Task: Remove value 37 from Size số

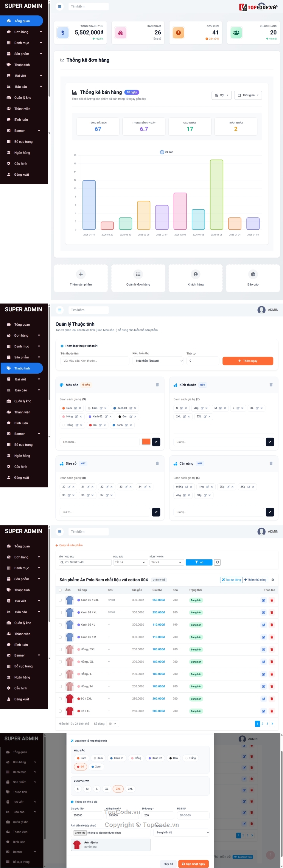Action: click(111, 495)
